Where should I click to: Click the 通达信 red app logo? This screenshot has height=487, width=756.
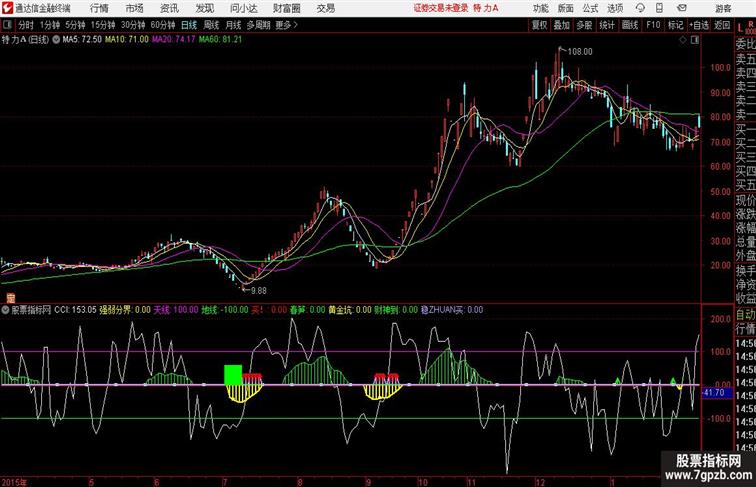(x=7, y=8)
